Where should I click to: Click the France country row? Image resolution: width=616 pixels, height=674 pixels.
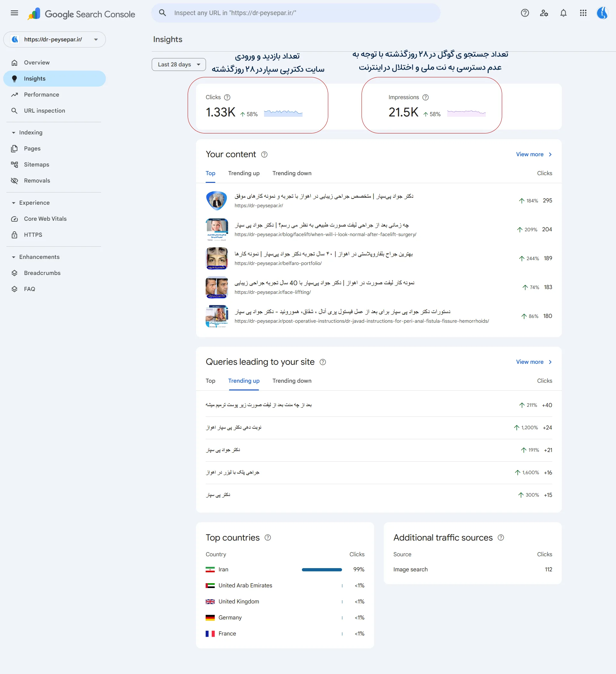tap(285, 634)
